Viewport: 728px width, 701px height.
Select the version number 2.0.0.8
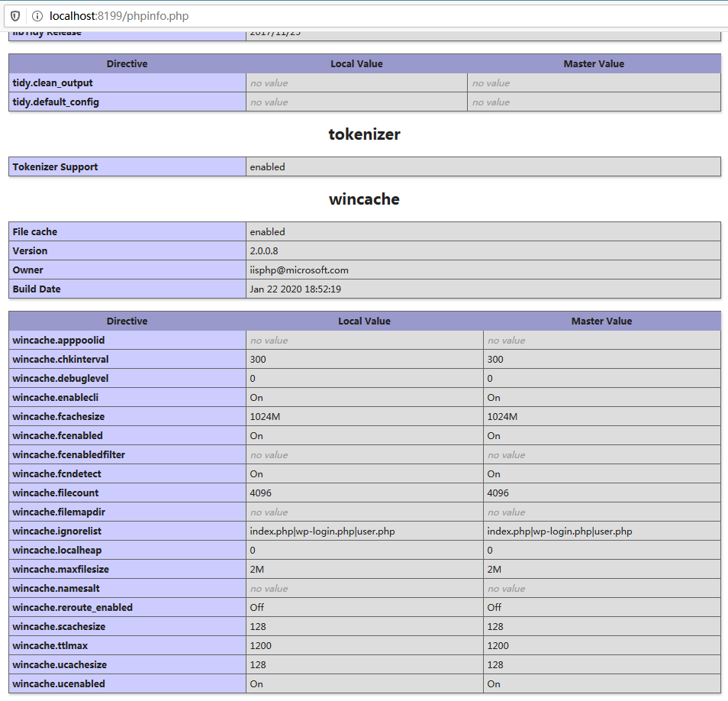(264, 251)
